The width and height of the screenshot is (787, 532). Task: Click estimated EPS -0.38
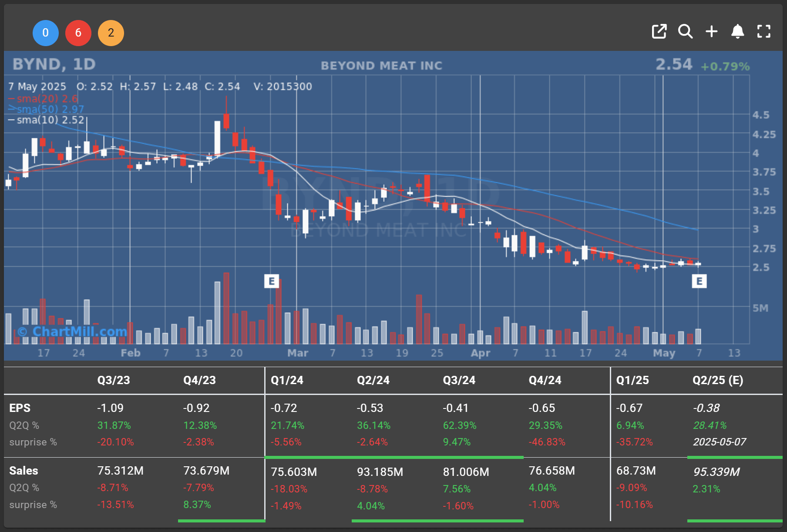[x=706, y=408]
